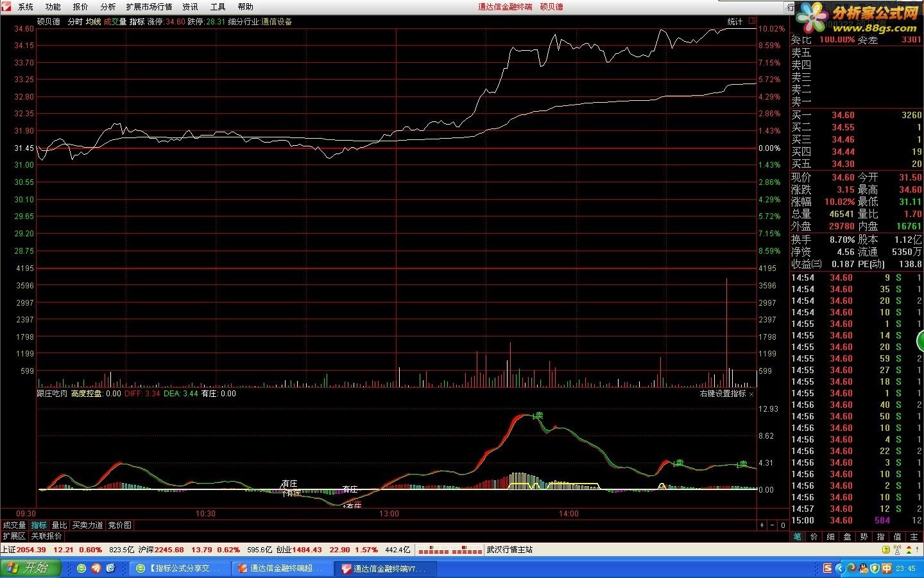Open the 扩展市场行情 menu

click(x=149, y=7)
